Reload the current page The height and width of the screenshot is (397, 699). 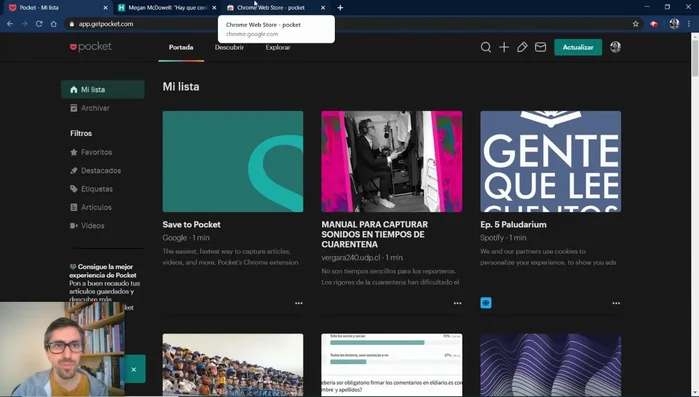39,24
